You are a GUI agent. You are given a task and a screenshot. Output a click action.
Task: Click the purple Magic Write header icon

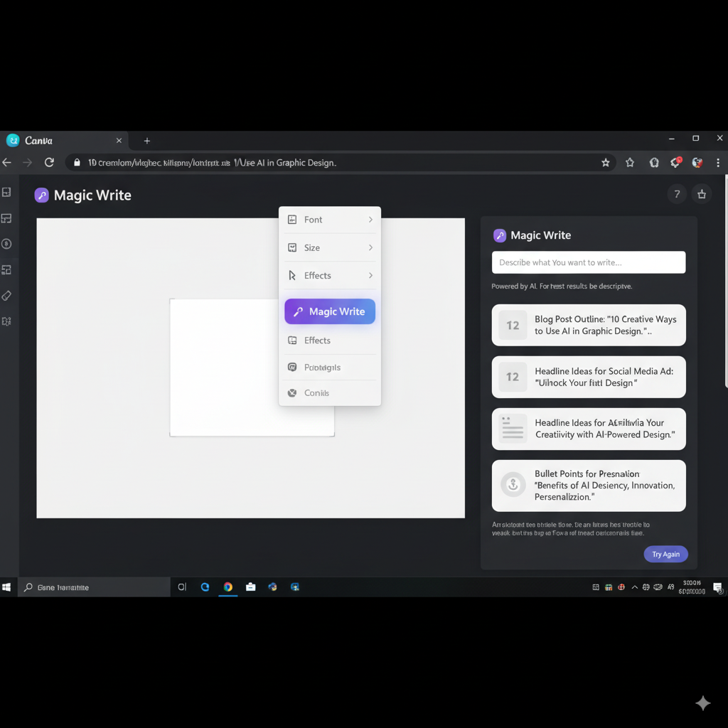(x=42, y=196)
